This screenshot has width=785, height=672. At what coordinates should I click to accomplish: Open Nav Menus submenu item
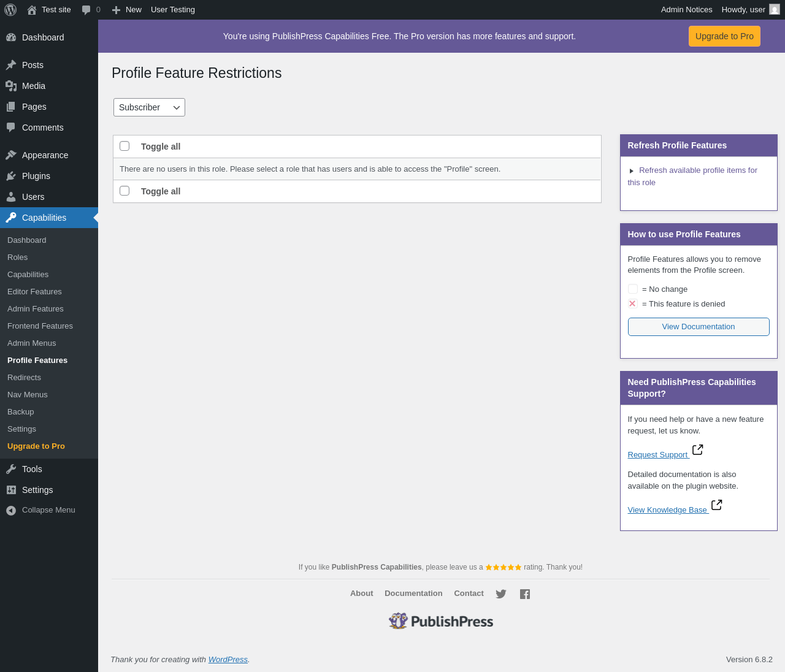pyautogui.click(x=28, y=395)
